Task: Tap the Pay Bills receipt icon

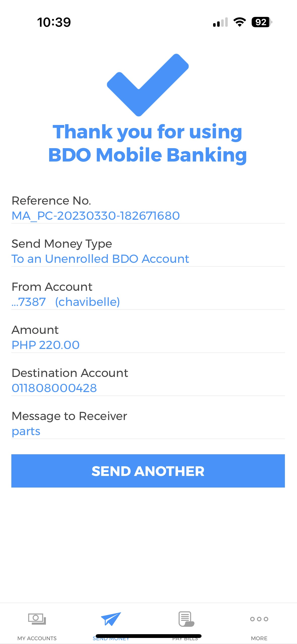Action: coord(186,619)
